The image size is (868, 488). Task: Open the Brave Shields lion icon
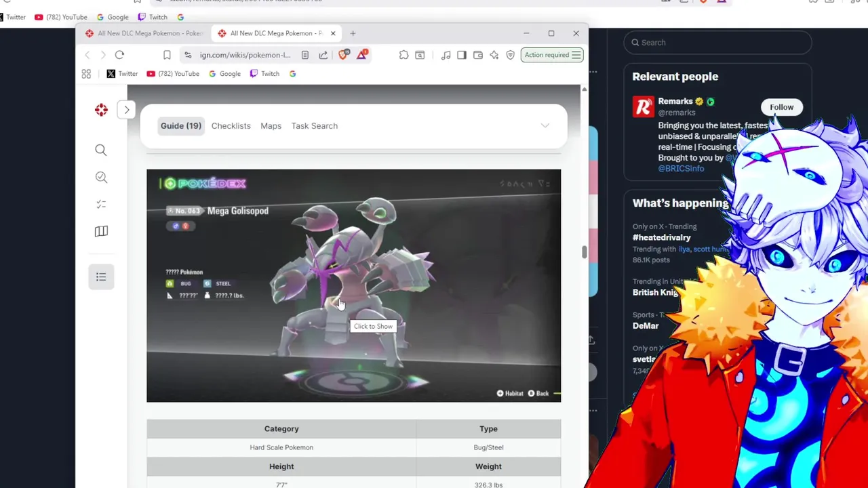coord(343,55)
